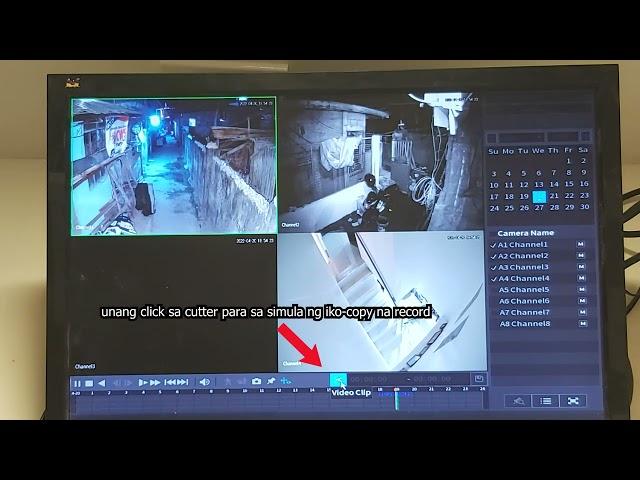This screenshot has height=480, width=640.
Task: Pause the playback
Action: pyautogui.click(x=77, y=383)
